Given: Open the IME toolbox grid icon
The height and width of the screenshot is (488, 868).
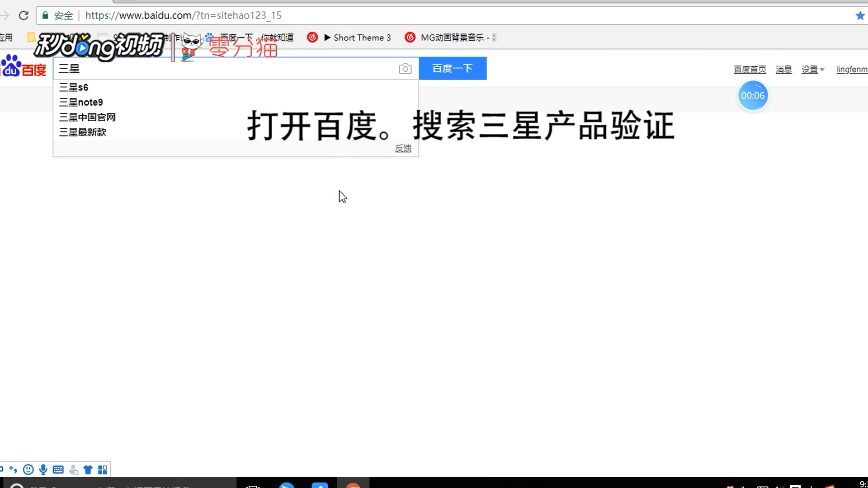Looking at the screenshot, I should point(103,470).
